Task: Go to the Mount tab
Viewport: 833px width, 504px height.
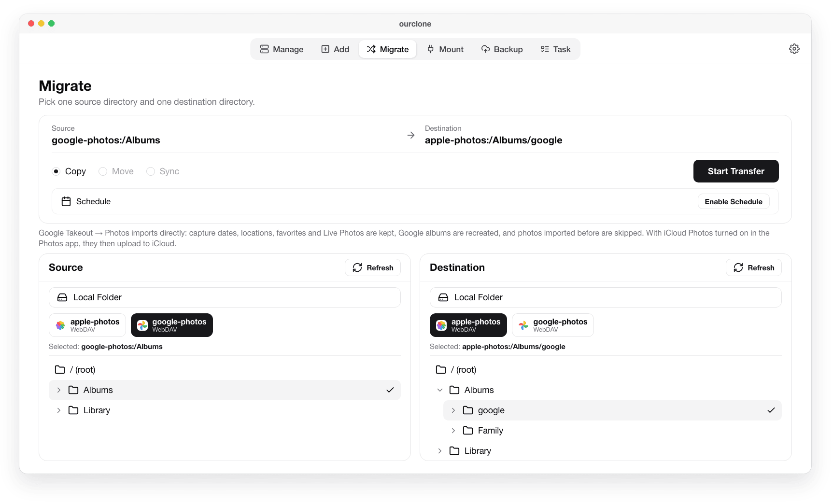Action: (x=445, y=49)
